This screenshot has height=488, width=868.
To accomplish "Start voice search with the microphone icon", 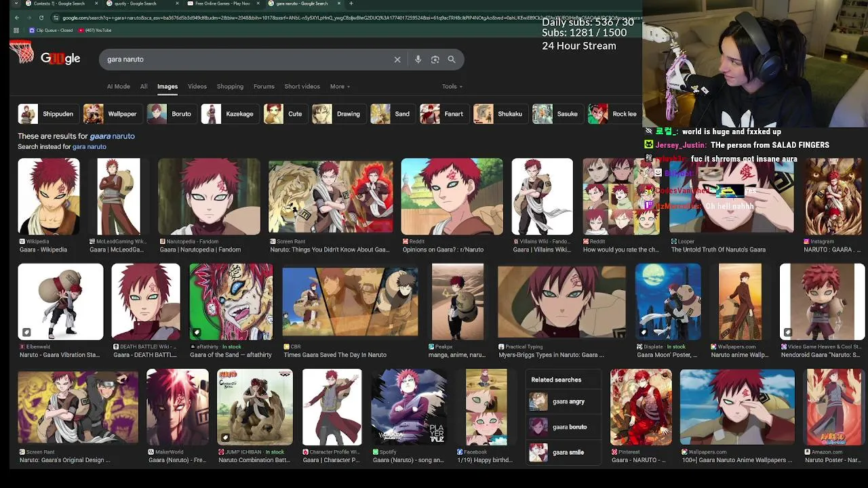I will (418, 60).
